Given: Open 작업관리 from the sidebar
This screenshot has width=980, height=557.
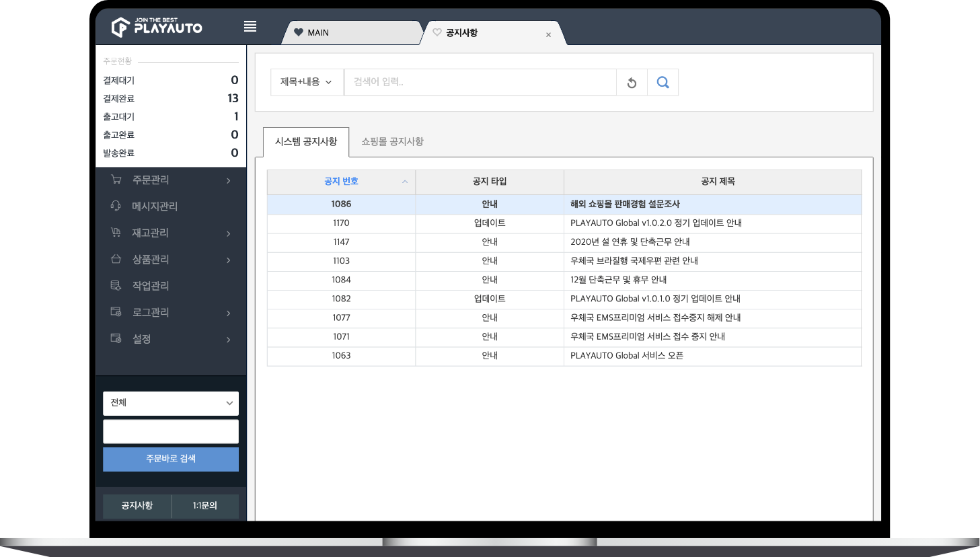Looking at the screenshot, I should 151,286.
